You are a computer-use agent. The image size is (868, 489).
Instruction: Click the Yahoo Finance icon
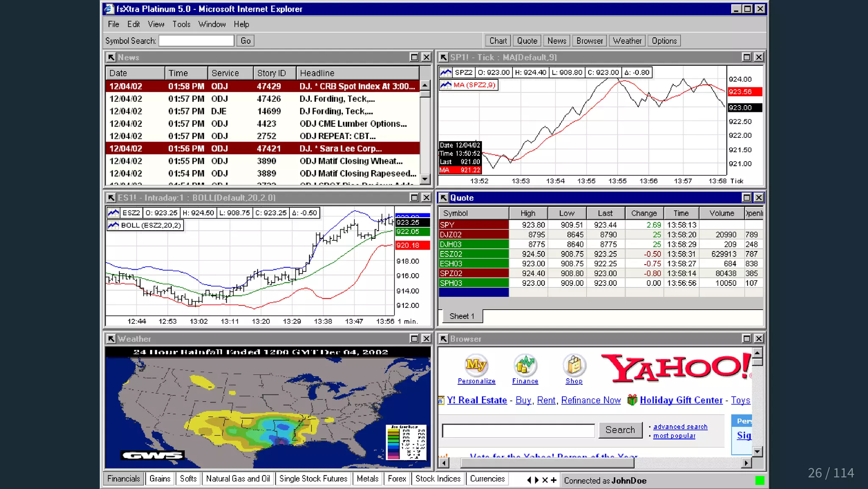(525, 365)
